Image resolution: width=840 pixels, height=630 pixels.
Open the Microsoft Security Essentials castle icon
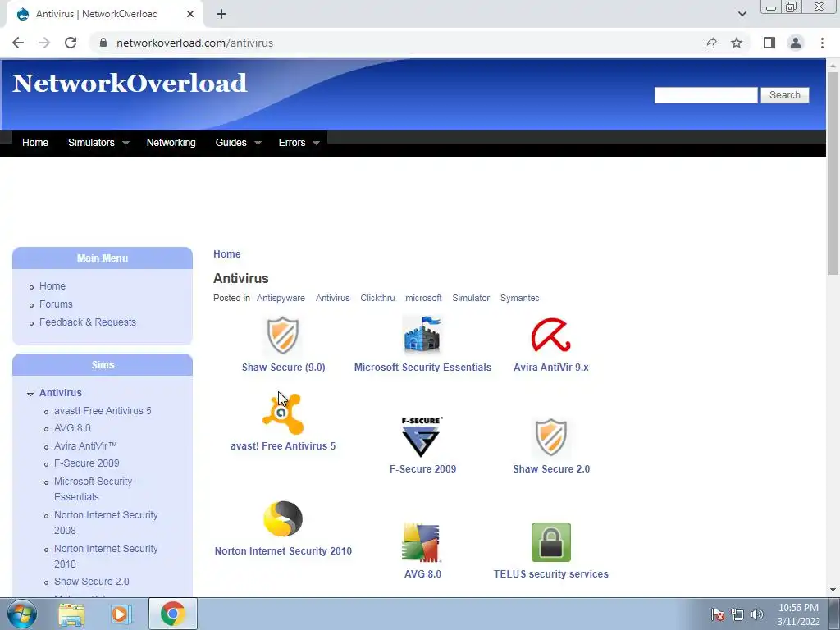[x=422, y=335]
